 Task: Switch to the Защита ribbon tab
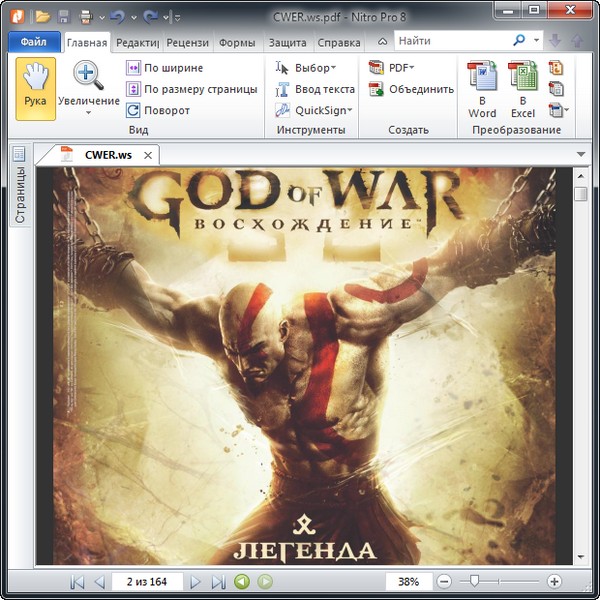(289, 43)
